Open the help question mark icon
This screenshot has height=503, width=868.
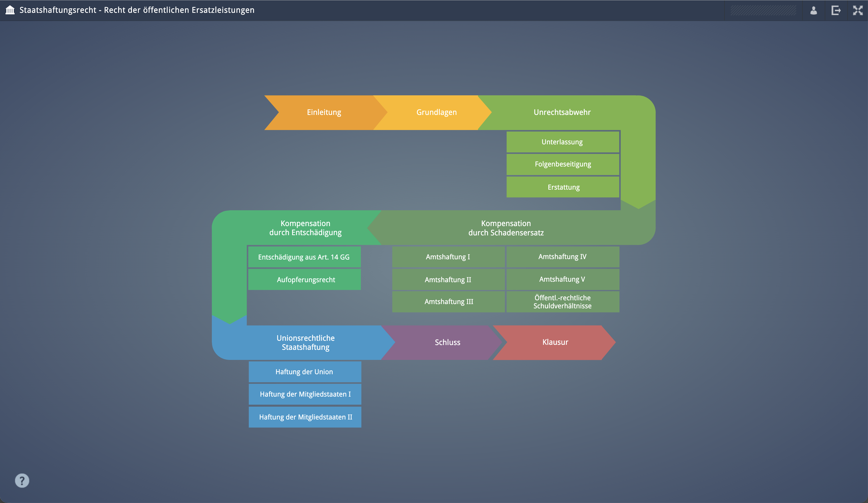(x=22, y=480)
